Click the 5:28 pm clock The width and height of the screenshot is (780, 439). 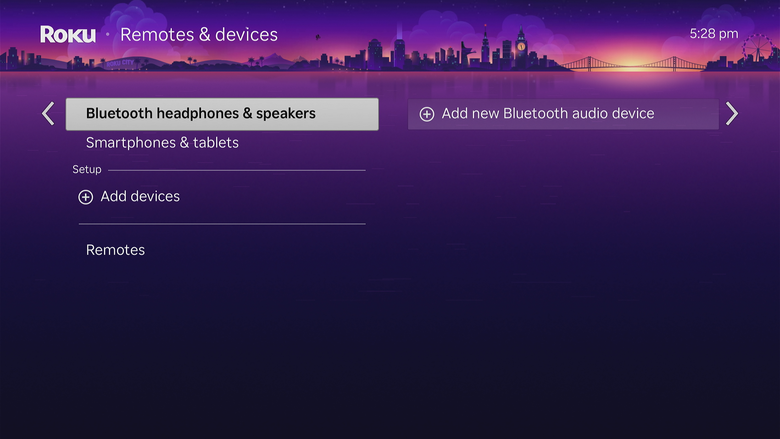tap(714, 33)
